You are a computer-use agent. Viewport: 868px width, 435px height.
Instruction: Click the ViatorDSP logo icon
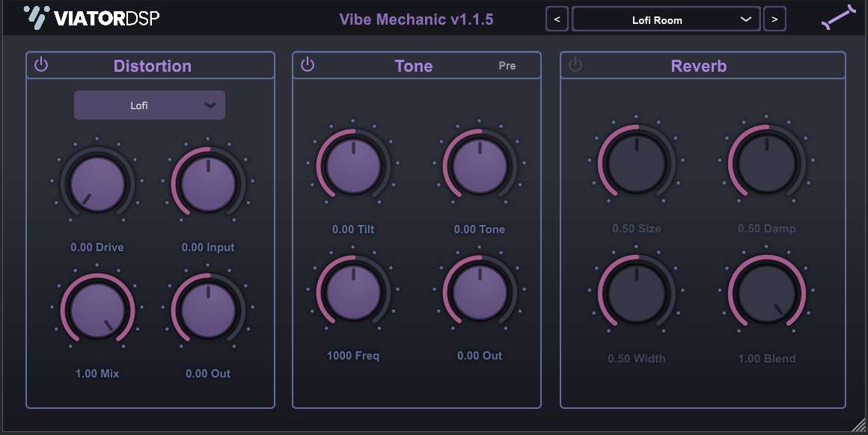pos(36,16)
